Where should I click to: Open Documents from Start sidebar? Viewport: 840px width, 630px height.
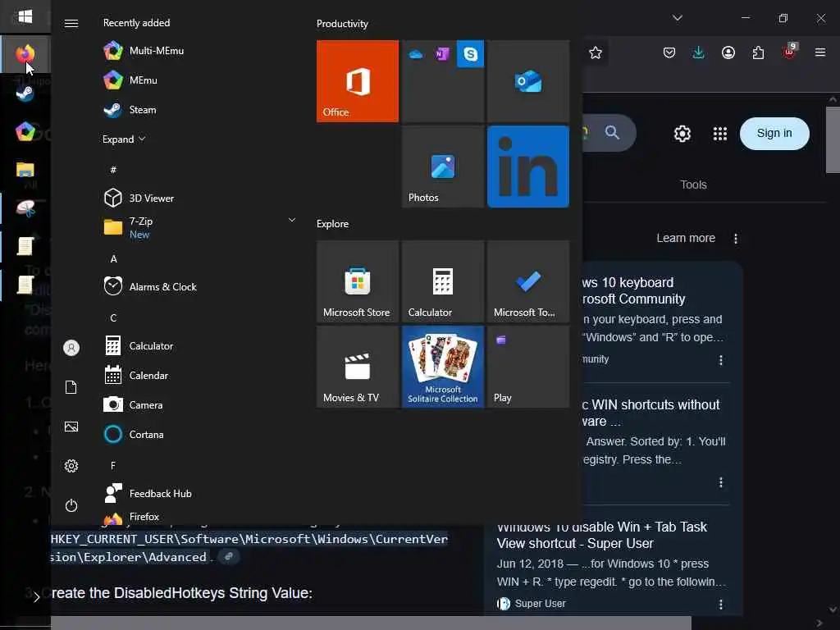[x=71, y=387]
